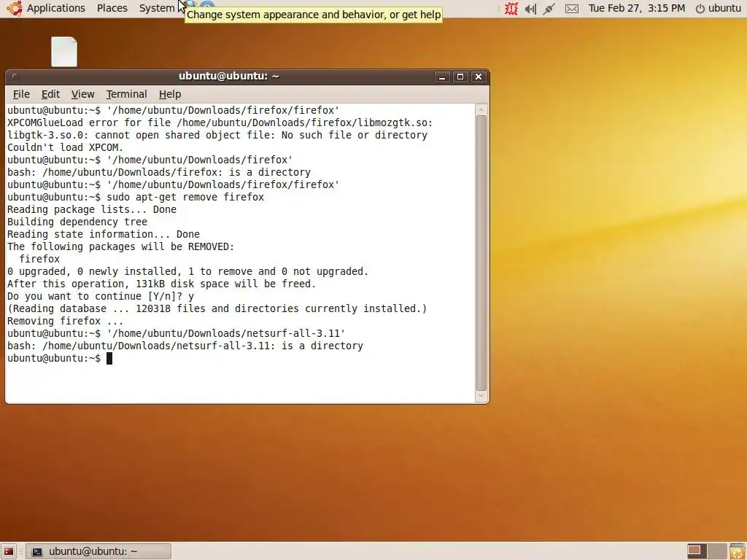Click the terminal icon in taskbar button

(x=37, y=552)
